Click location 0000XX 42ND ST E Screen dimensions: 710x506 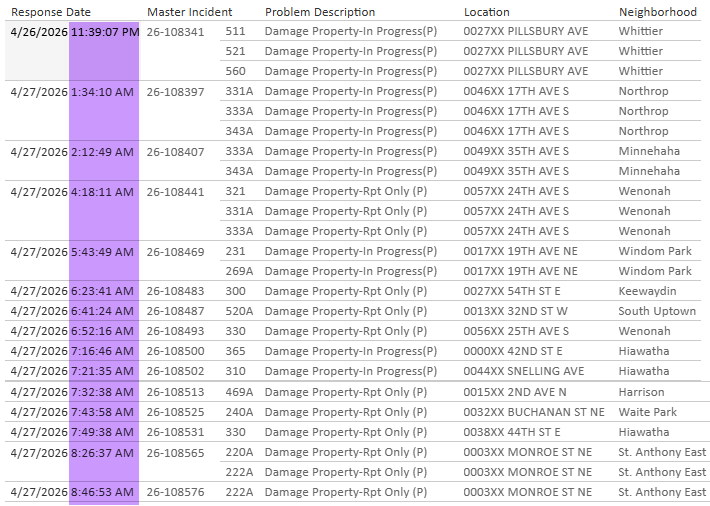click(x=513, y=351)
